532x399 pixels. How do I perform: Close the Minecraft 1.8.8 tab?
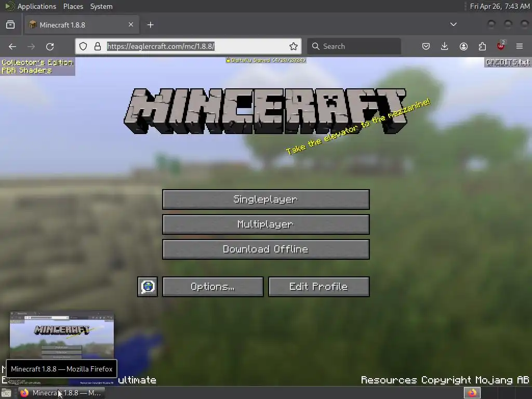tap(131, 24)
